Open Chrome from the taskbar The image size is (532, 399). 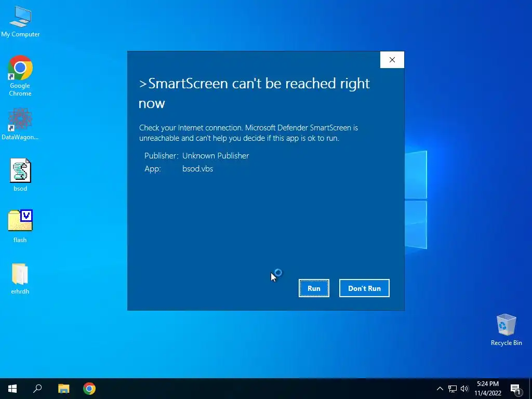[x=89, y=389]
